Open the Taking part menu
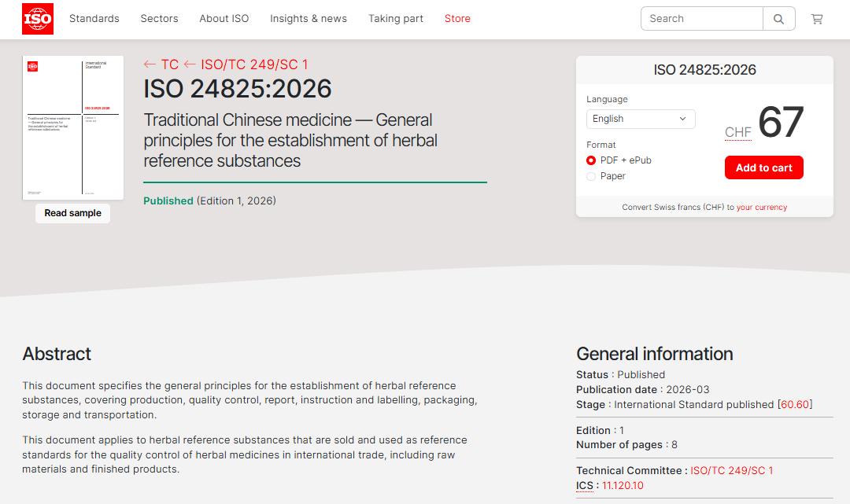 click(396, 19)
